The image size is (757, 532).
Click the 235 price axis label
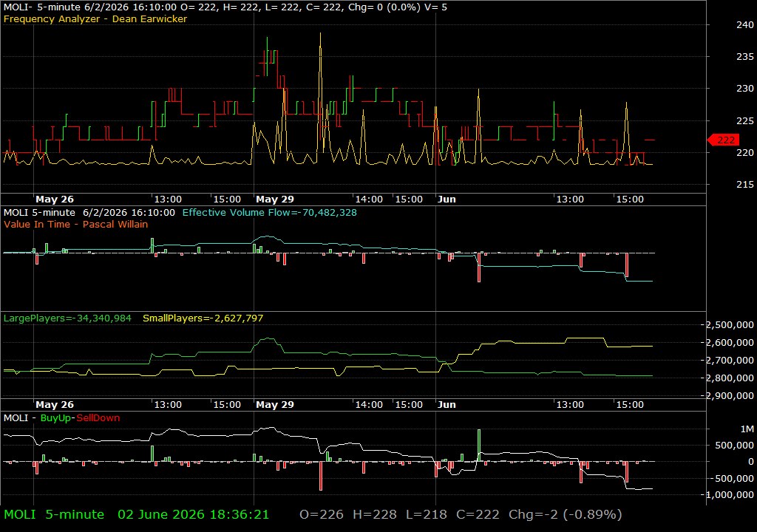745,56
